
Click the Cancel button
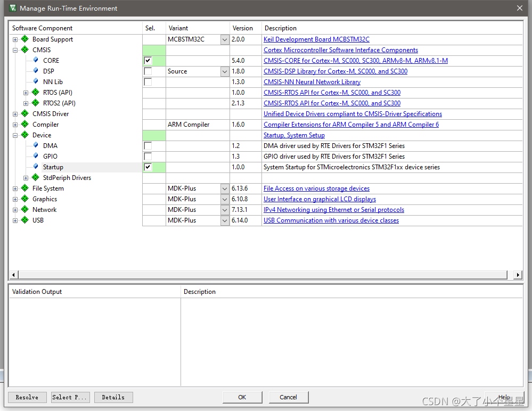289,397
